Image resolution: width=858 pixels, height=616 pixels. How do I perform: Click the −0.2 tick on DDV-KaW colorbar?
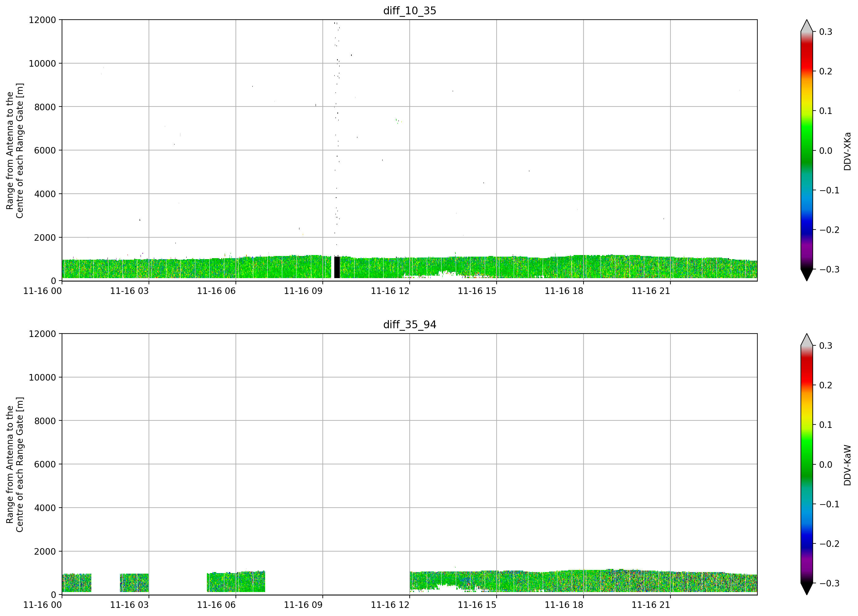(x=829, y=544)
